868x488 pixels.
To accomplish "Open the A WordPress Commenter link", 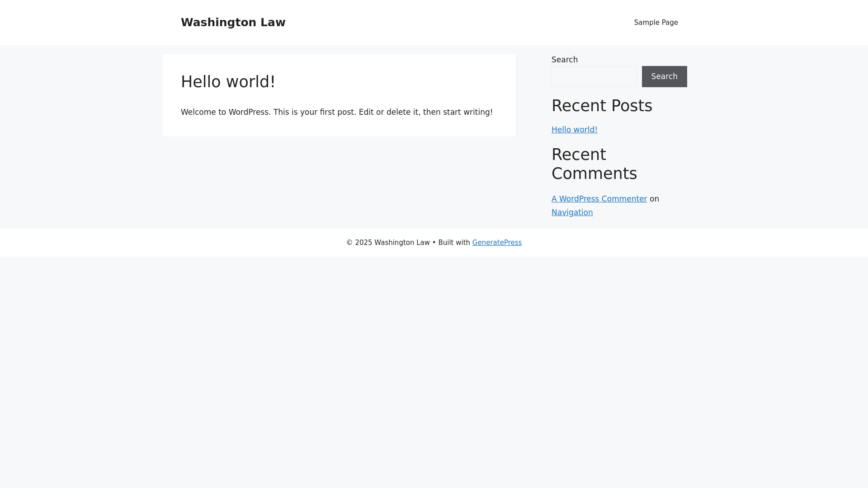I will pyautogui.click(x=599, y=199).
